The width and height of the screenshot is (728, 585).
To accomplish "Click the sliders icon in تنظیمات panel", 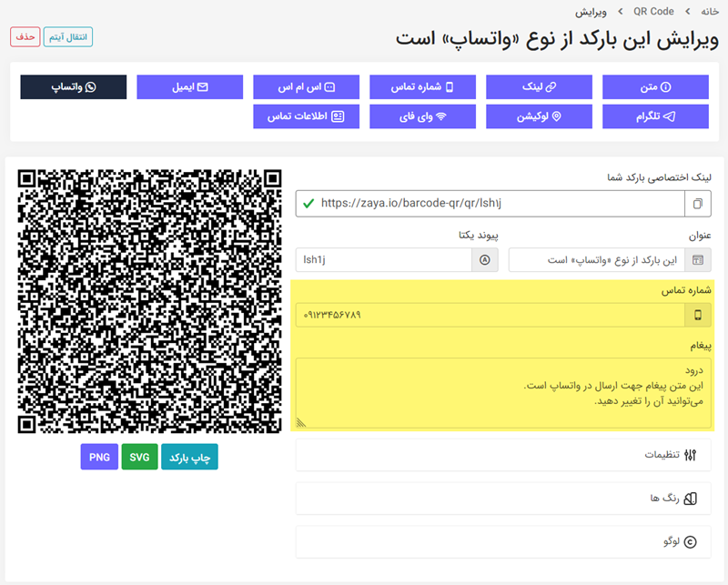I will tap(690, 455).
